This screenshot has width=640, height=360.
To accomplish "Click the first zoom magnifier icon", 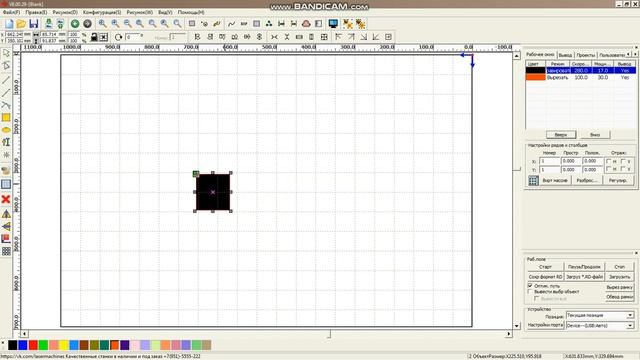I will click(x=102, y=24).
